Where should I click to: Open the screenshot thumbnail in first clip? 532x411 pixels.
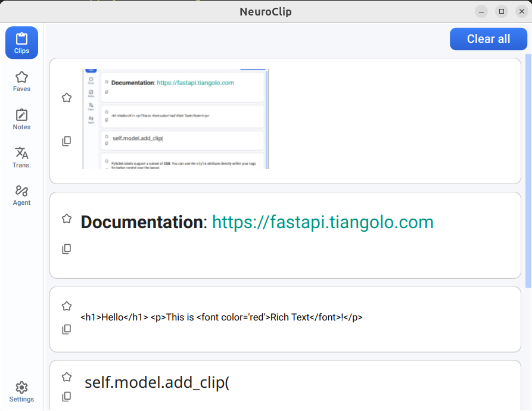[x=176, y=119]
